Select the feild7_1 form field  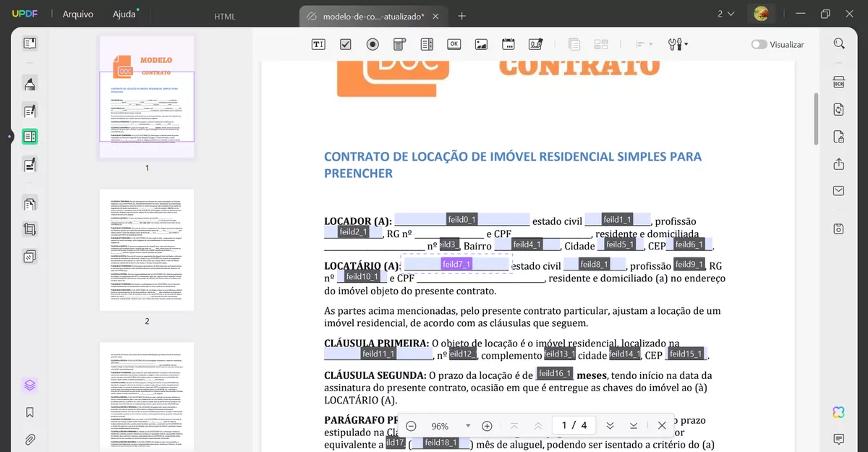click(456, 265)
